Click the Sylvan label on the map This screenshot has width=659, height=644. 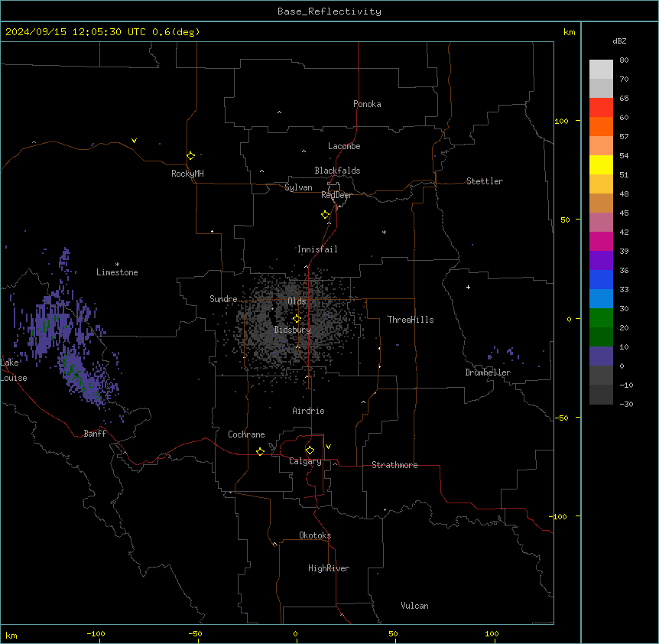click(x=298, y=187)
